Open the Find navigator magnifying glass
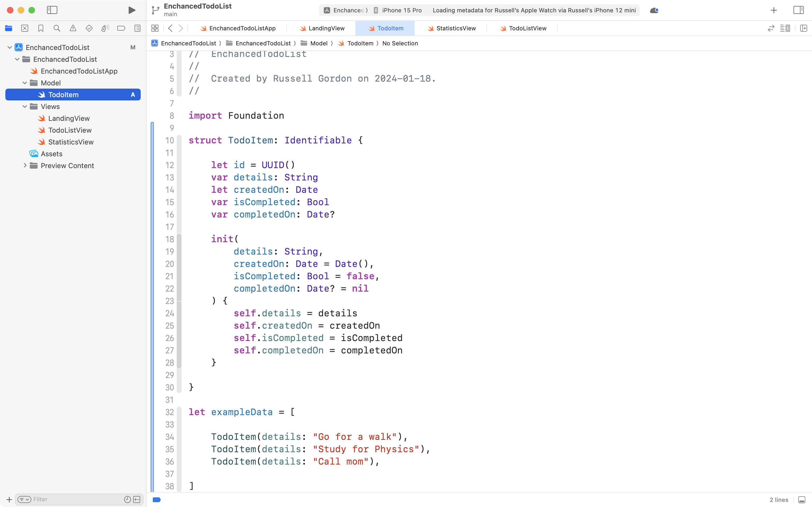Image resolution: width=812 pixels, height=507 pixels. click(x=57, y=28)
